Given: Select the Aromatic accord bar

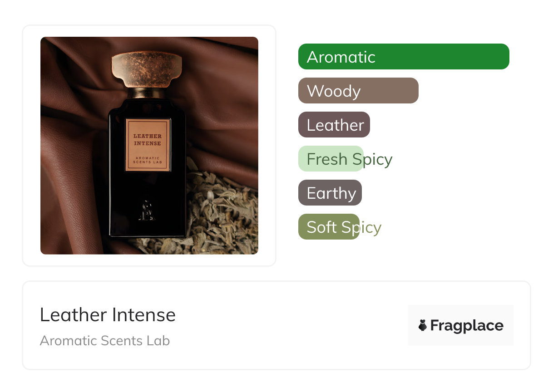Looking at the screenshot, I should 404,57.
